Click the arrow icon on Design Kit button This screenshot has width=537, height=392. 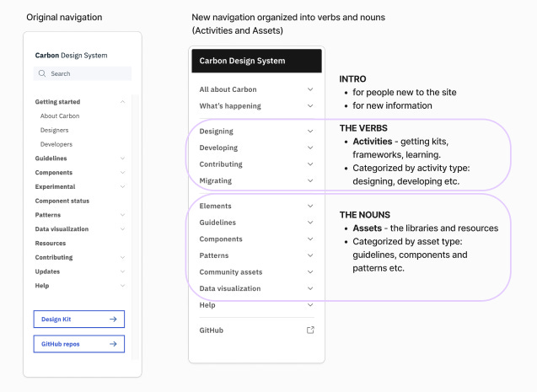pos(113,319)
